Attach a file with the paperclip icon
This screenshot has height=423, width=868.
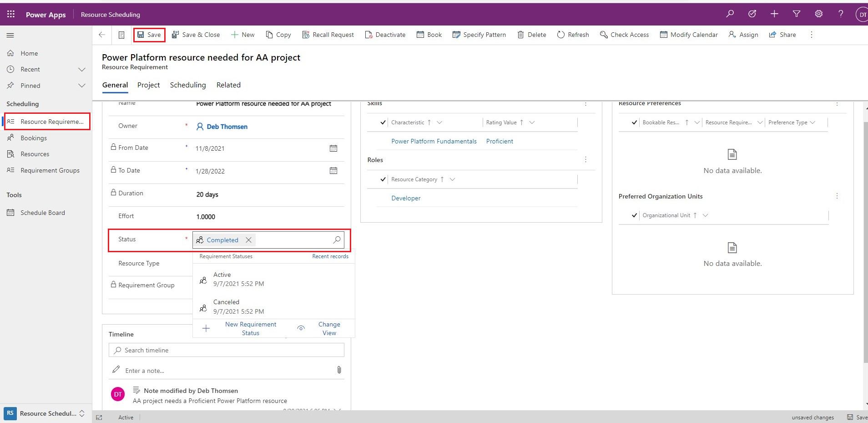click(339, 370)
